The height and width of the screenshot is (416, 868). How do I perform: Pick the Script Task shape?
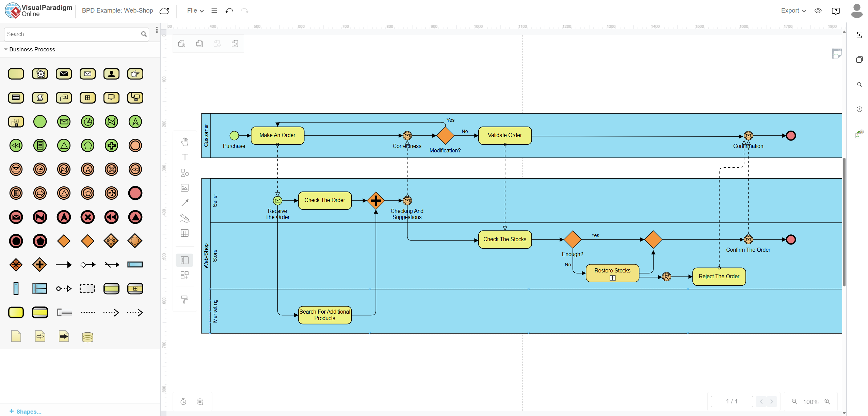point(40,98)
